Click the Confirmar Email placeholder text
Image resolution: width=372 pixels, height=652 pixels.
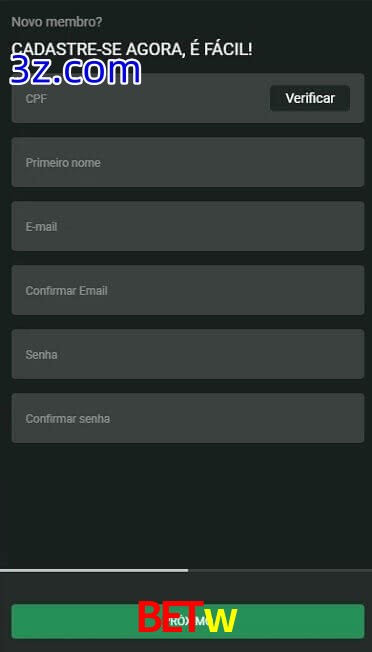pos(67,291)
